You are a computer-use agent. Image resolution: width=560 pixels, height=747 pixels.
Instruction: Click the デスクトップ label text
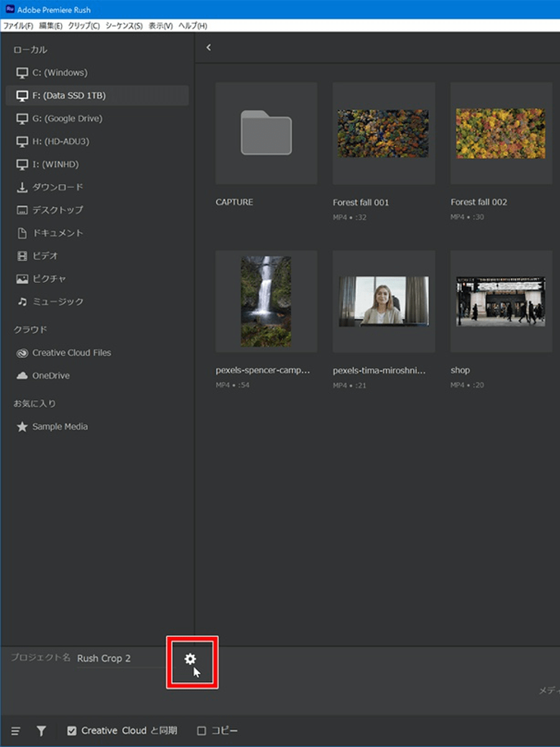coord(58,210)
